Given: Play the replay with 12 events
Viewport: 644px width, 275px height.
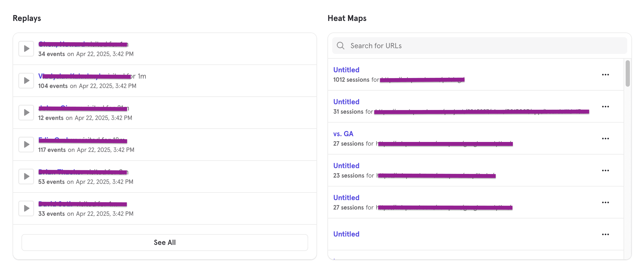Looking at the screenshot, I should [x=26, y=112].
